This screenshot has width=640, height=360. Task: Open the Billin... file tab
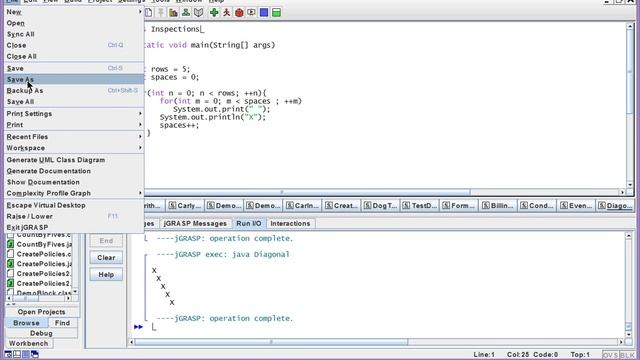[498, 205]
